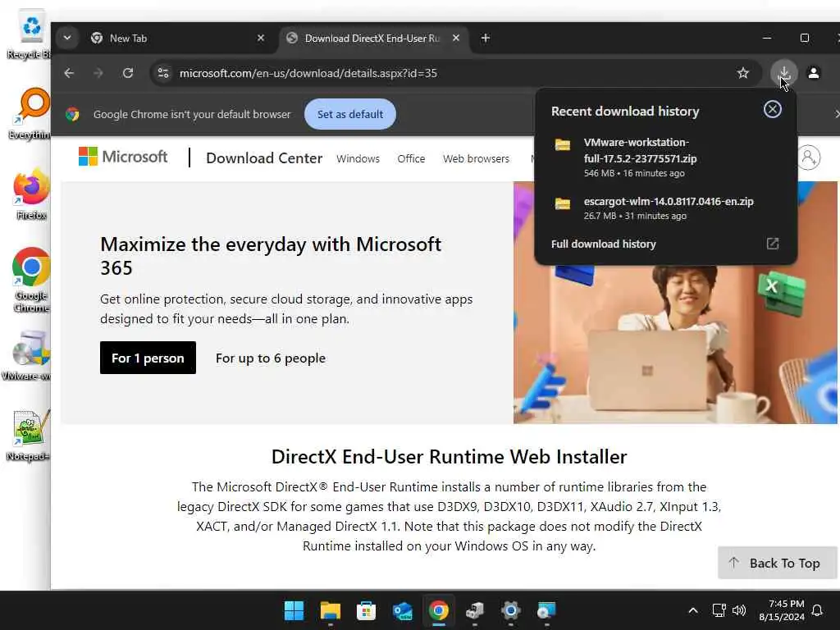Click the address bar URL

pos(308,73)
